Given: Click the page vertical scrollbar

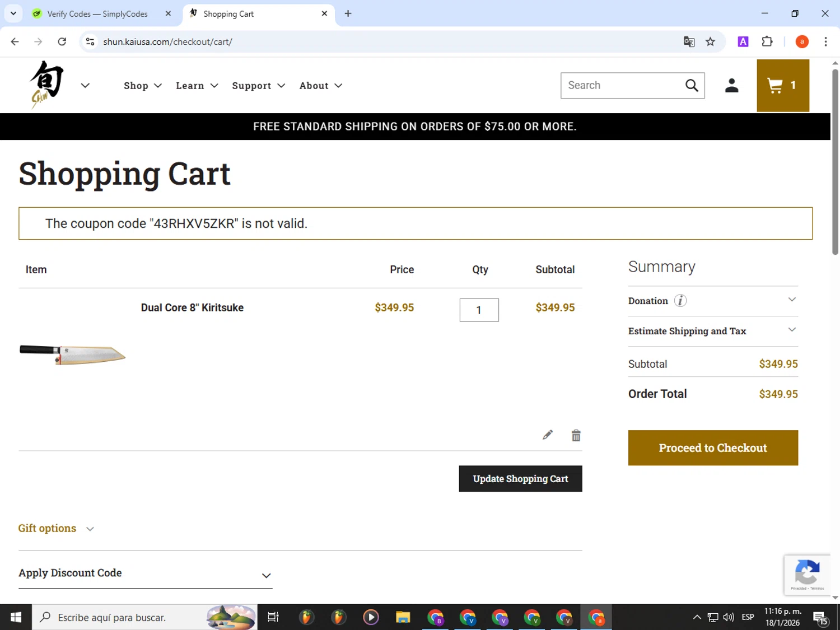Looking at the screenshot, I should pos(835,162).
